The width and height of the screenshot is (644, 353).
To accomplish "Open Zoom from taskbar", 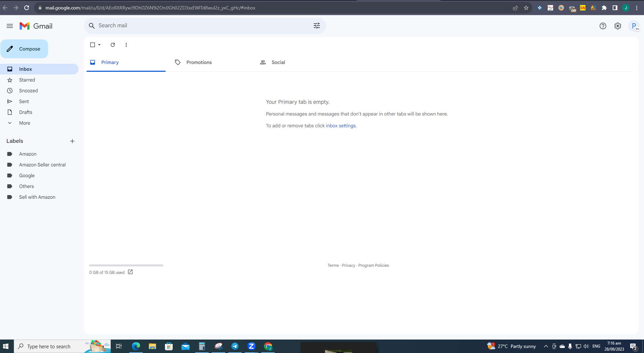I will pyautogui.click(x=251, y=346).
